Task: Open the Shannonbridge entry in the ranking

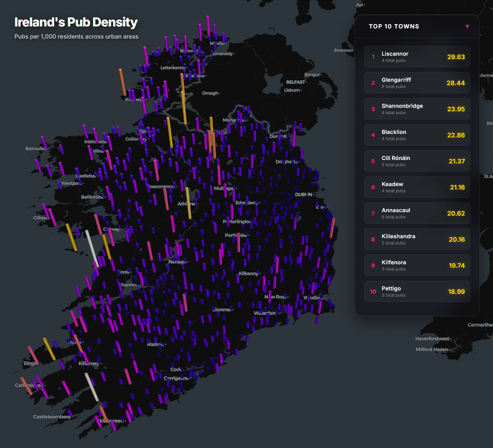Action: click(417, 109)
